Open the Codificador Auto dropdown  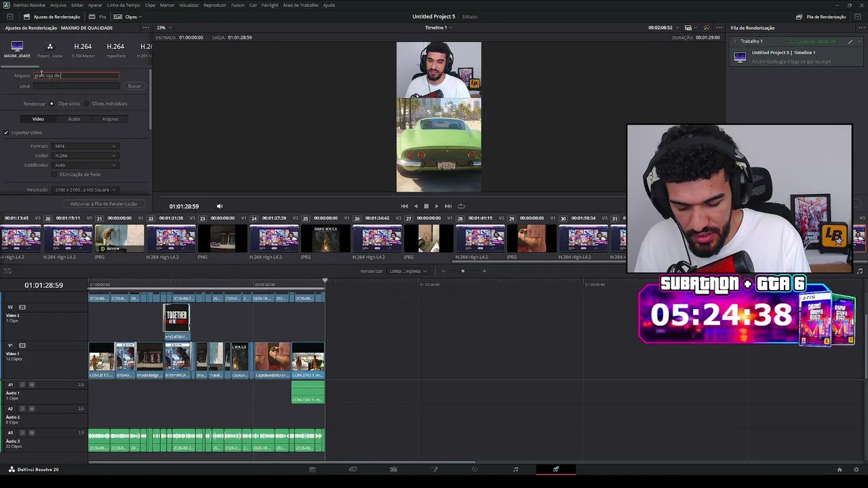tap(85, 165)
